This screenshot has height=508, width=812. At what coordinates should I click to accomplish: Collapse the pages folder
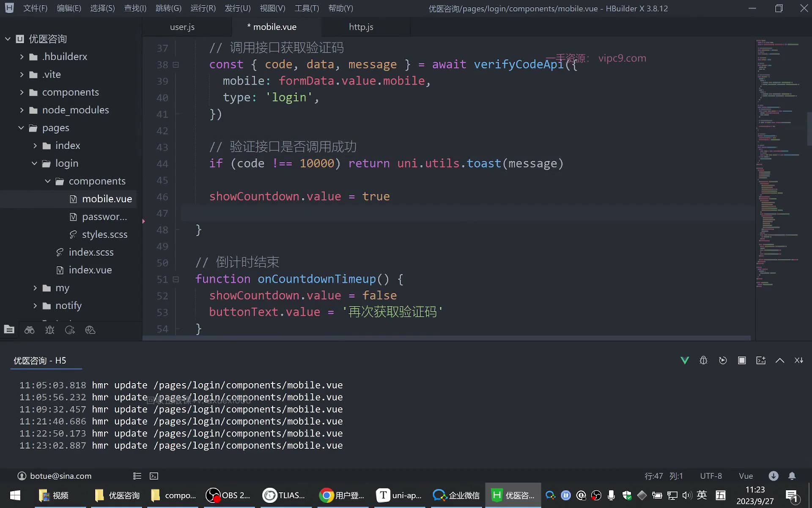[21, 128]
